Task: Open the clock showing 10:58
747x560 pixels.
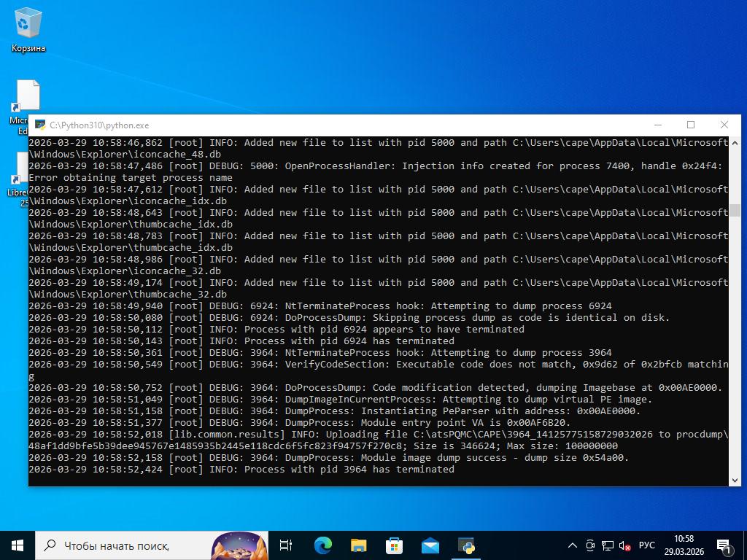Action: [684, 545]
